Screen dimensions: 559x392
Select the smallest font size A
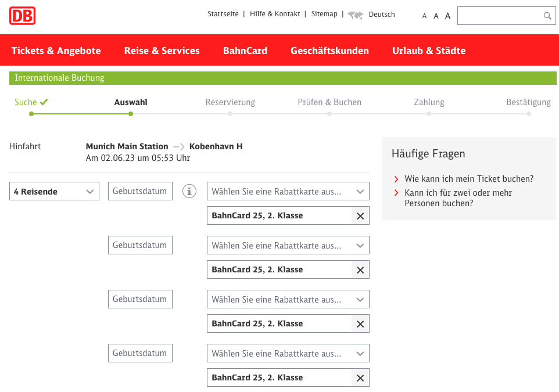(425, 16)
